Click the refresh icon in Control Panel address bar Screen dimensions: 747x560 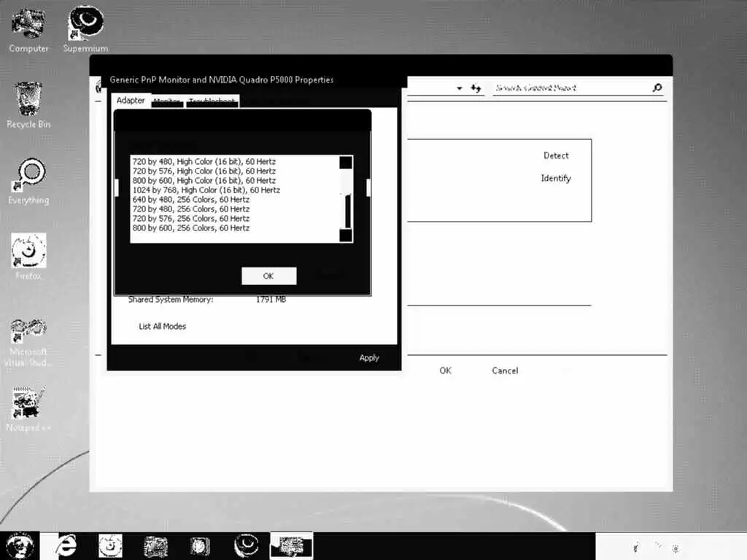coord(476,88)
